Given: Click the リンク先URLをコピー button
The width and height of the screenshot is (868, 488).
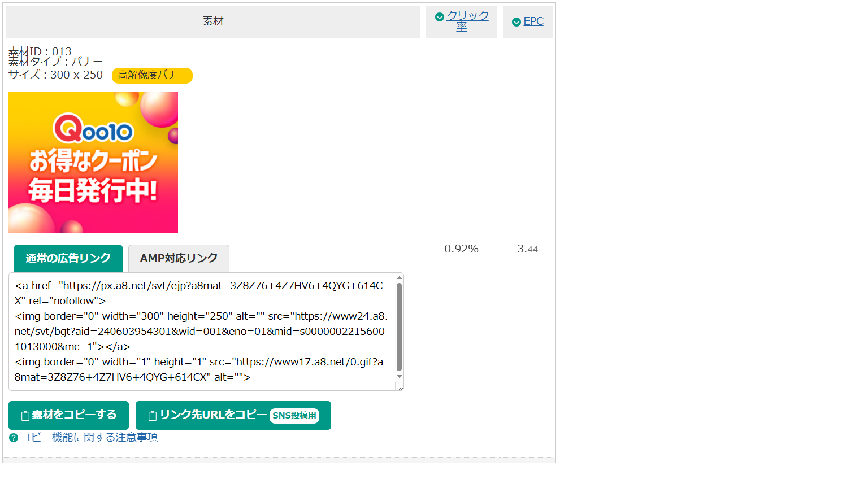Looking at the screenshot, I should click(233, 415).
